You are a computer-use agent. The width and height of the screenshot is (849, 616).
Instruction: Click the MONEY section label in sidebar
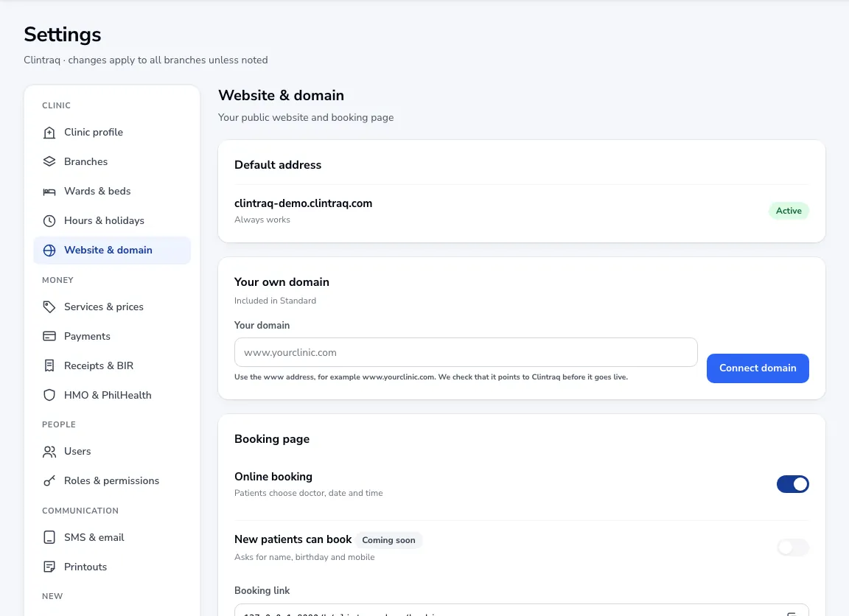tap(58, 281)
